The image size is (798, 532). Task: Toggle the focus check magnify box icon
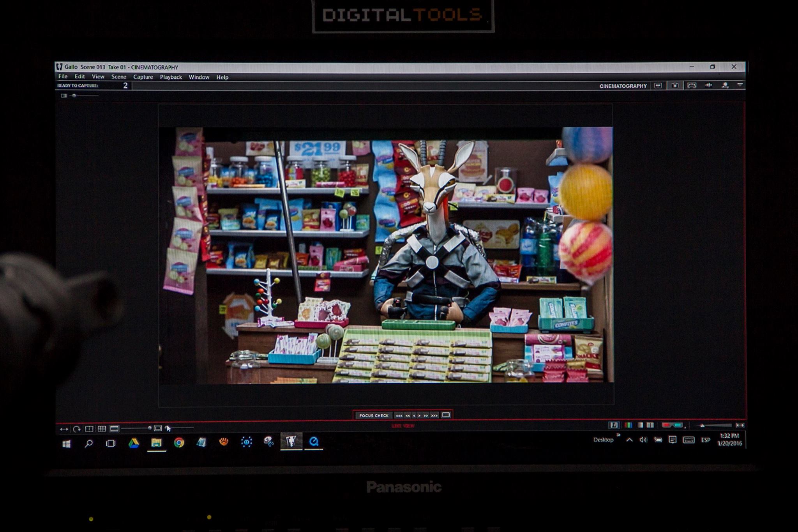coord(446,415)
